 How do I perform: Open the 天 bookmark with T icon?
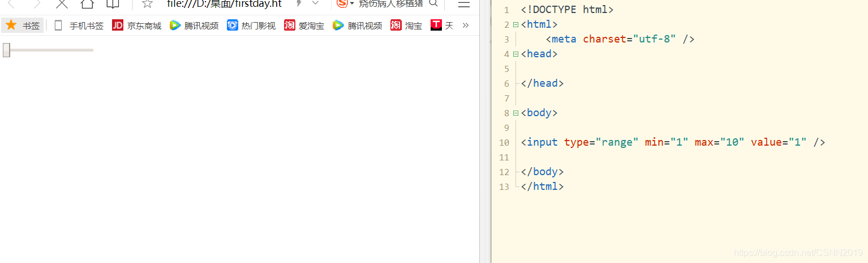[442, 26]
